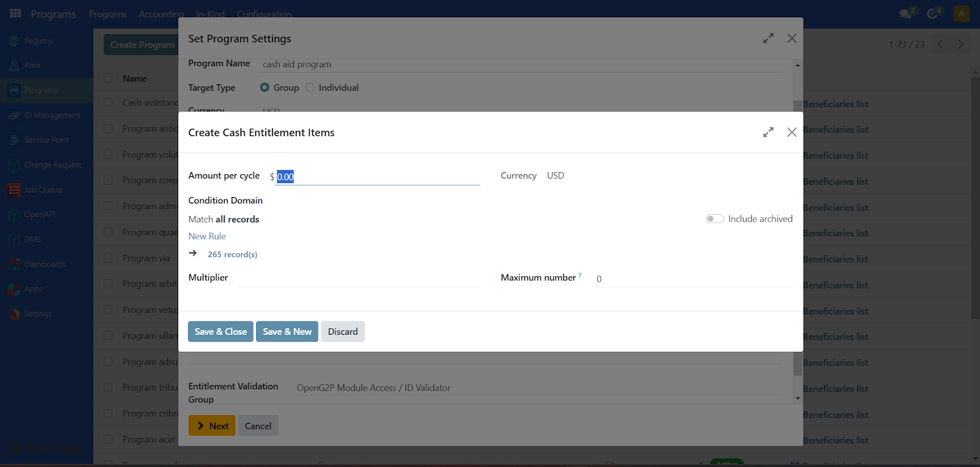Image resolution: width=980 pixels, height=467 pixels.
Task: Open the Programs top menu
Action: click(x=108, y=14)
